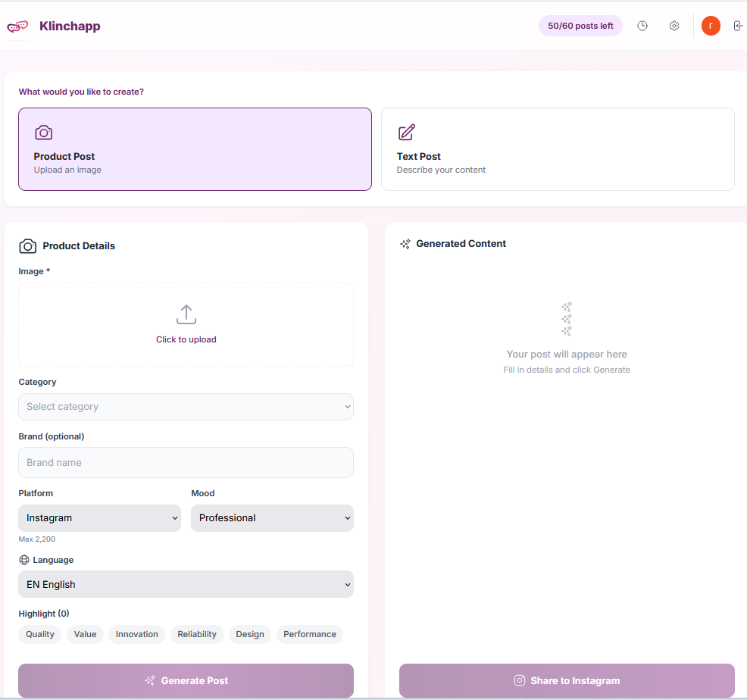Click the camera icon above Product Details

click(28, 245)
